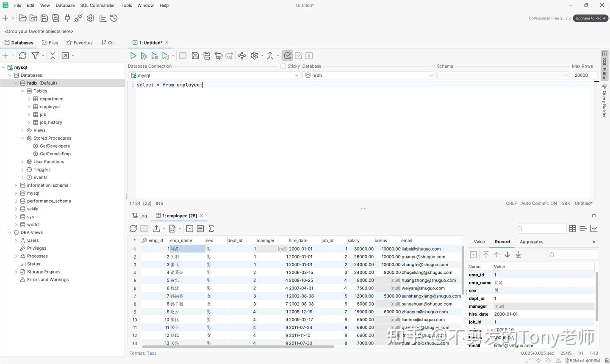
Task: Click the Open File folder icon
Action: point(23,18)
